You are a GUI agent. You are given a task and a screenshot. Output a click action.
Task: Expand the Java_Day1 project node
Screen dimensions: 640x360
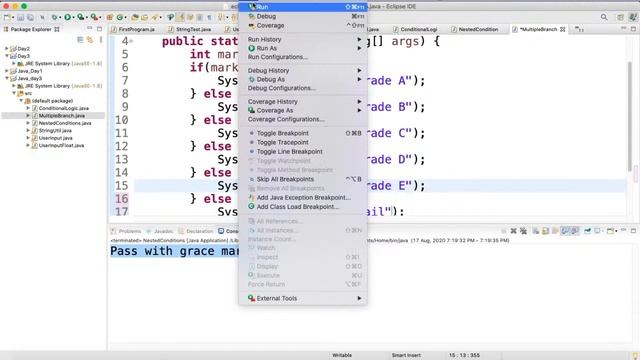(7, 71)
